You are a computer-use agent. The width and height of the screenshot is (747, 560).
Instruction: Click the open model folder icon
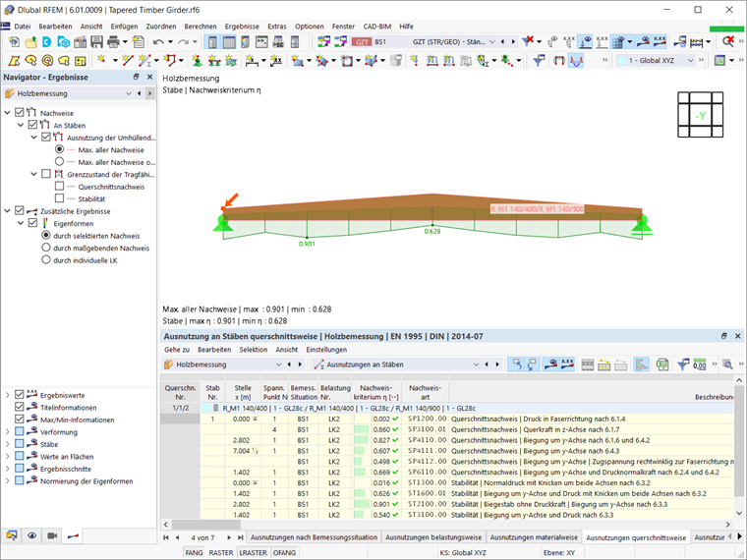[x=31, y=42]
